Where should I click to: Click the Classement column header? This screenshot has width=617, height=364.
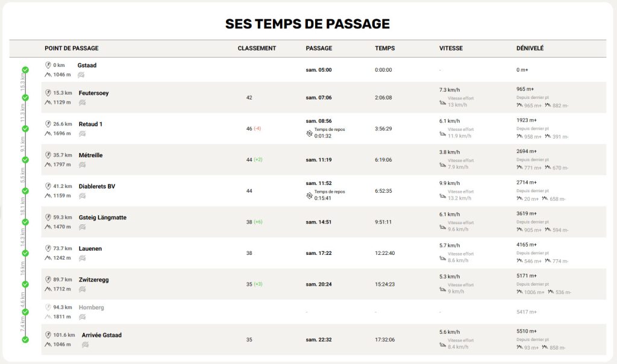(257, 48)
